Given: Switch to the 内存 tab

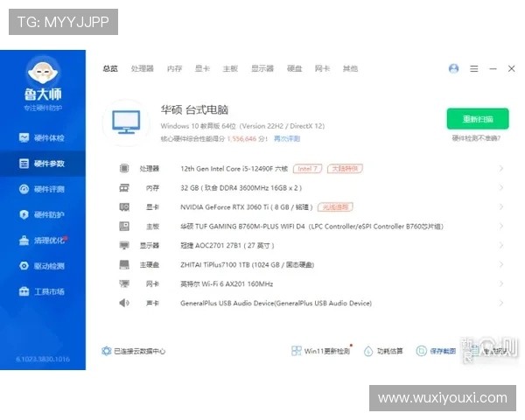Looking at the screenshot, I should (174, 68).
